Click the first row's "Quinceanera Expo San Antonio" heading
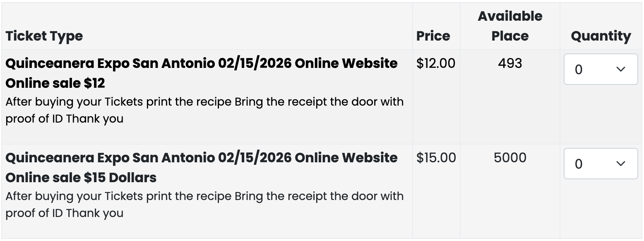The width and height of the screenshot is (644, 241). point(202,63)
